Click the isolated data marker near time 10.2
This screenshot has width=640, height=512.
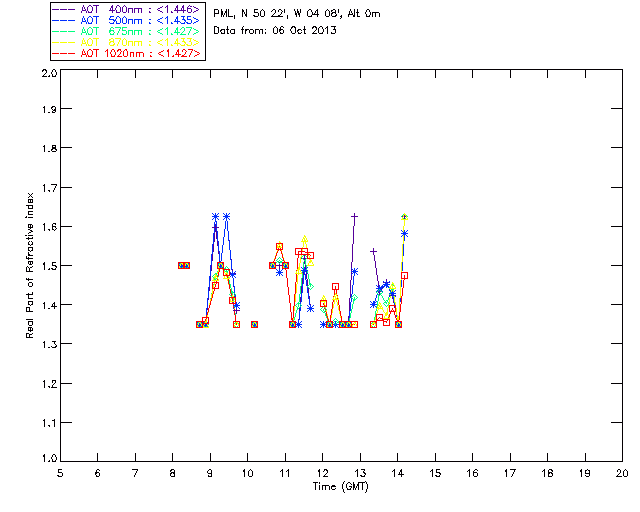254,325
